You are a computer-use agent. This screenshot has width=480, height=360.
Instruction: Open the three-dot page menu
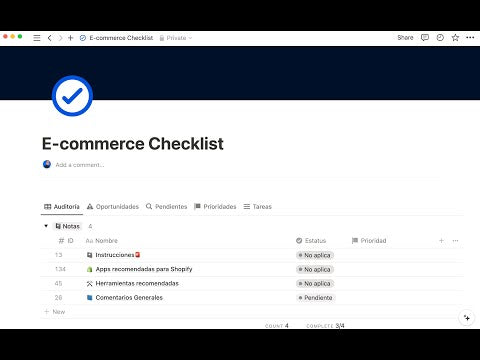470,38
